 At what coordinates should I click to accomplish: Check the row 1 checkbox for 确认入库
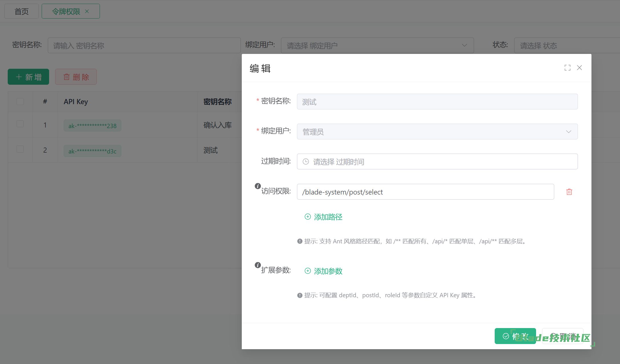tap(20, 124)
